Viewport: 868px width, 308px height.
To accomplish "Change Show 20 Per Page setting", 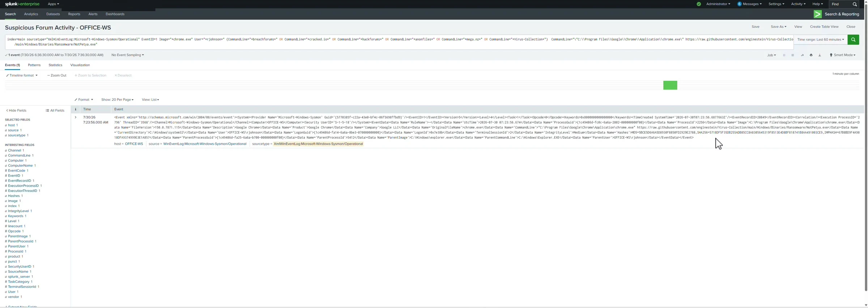I will click(117, 100).
